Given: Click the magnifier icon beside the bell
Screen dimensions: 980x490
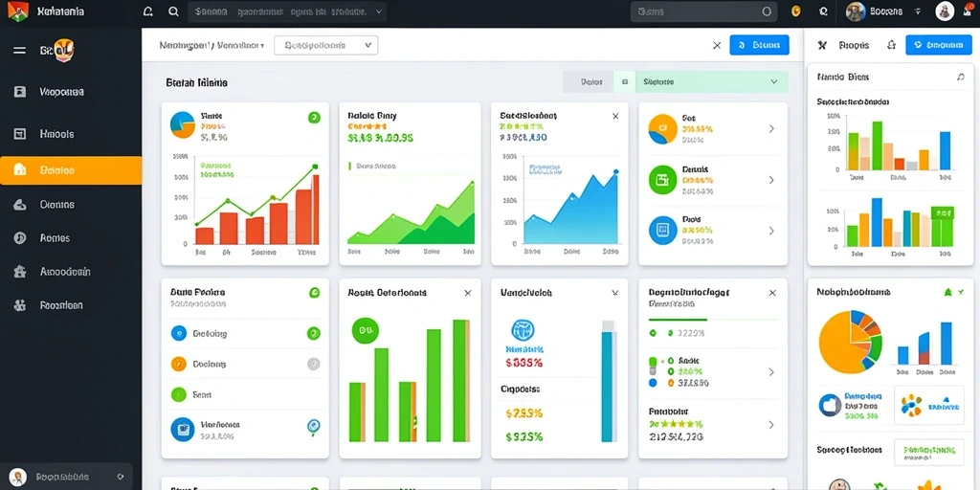Looking at the screenshot, I should pos(174,11).
